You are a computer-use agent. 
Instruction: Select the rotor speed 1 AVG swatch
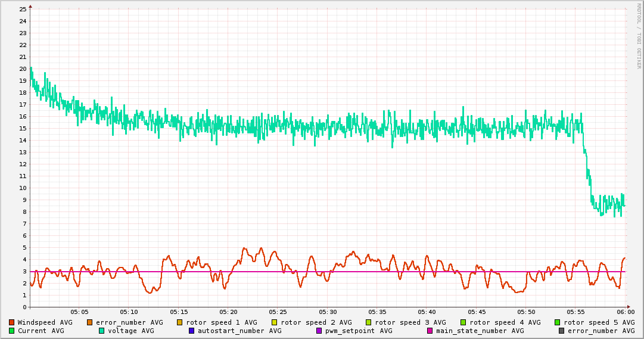point(181,322)
